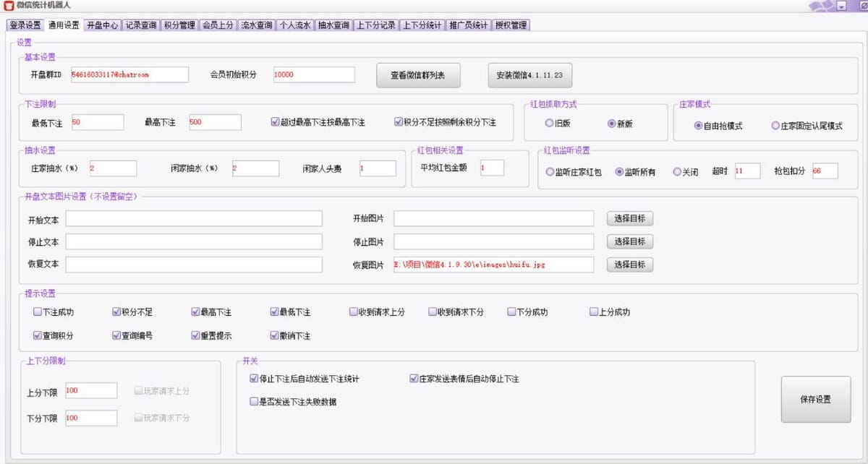The width and height of the screenshot is (868, 464).
Task: Focus the 抢包扣分 input field
Action: point(825,171)
